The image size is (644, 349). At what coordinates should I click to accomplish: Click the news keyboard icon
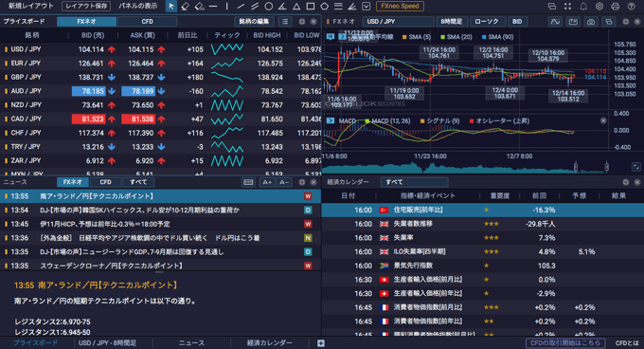click(248, 182)
